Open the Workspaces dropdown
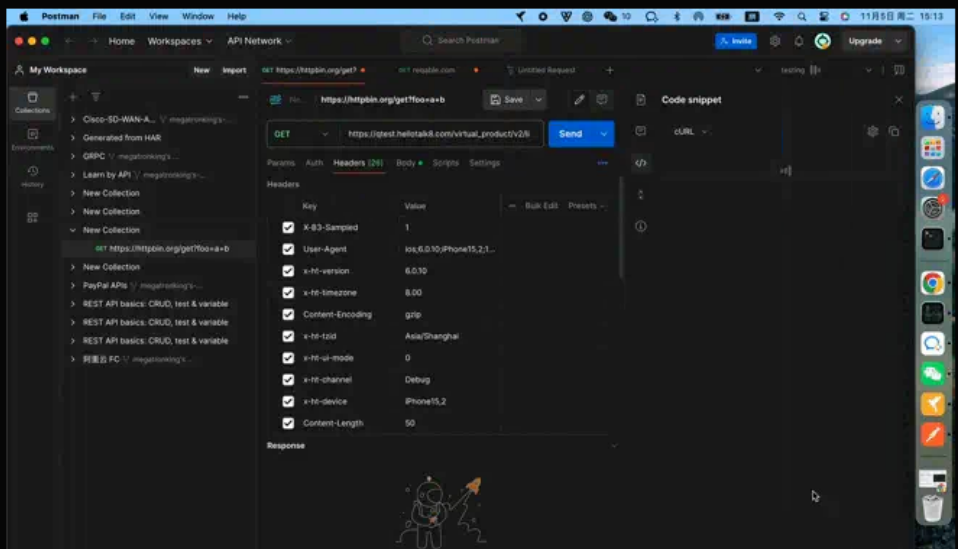Viewport: 958px width, 549px height. coord(180,41)
